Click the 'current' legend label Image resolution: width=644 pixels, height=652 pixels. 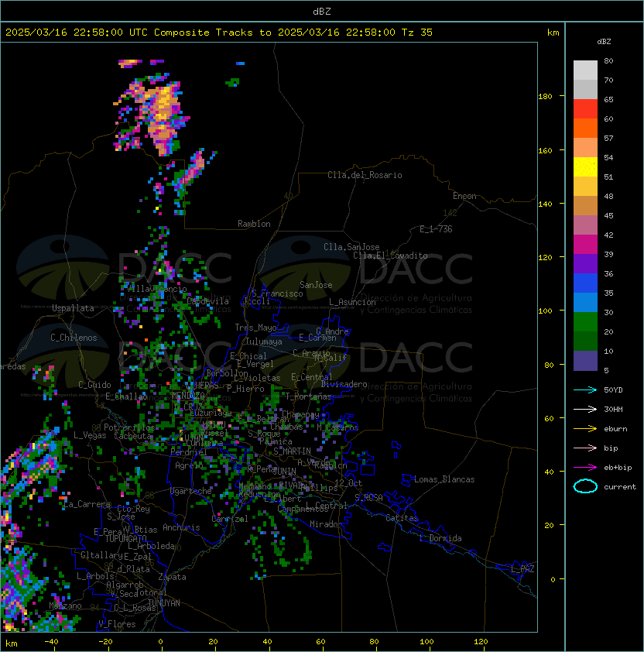[x=620, y=487]
